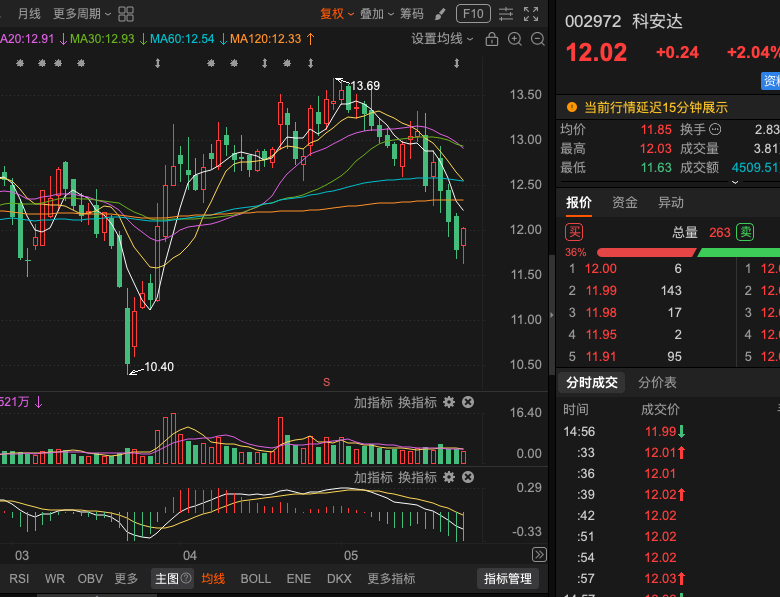Click 加指标 in the volume panel
780x597 pixels.
[x=373, y=402]
